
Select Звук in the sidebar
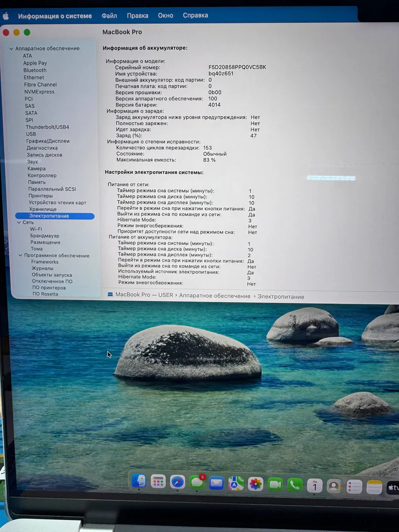[33, 162]
